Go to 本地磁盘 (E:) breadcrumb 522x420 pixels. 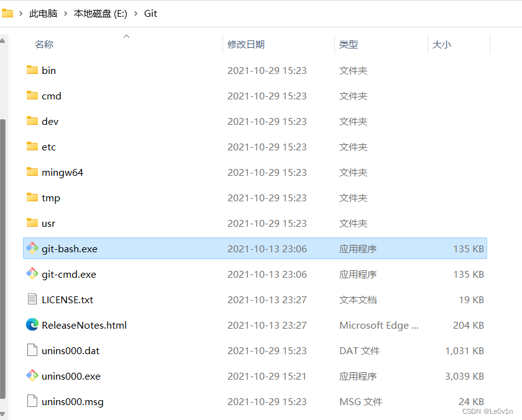point(101,14)
